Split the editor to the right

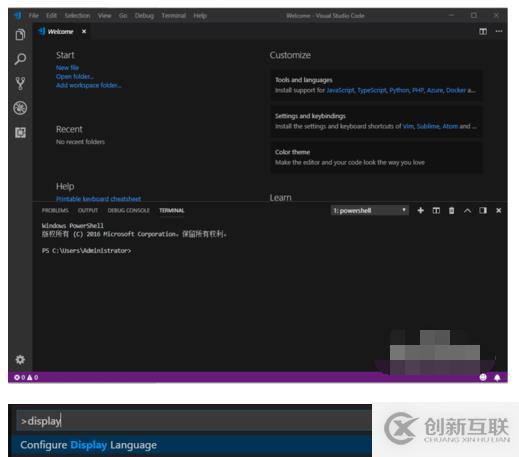click(x=483, y=31)
